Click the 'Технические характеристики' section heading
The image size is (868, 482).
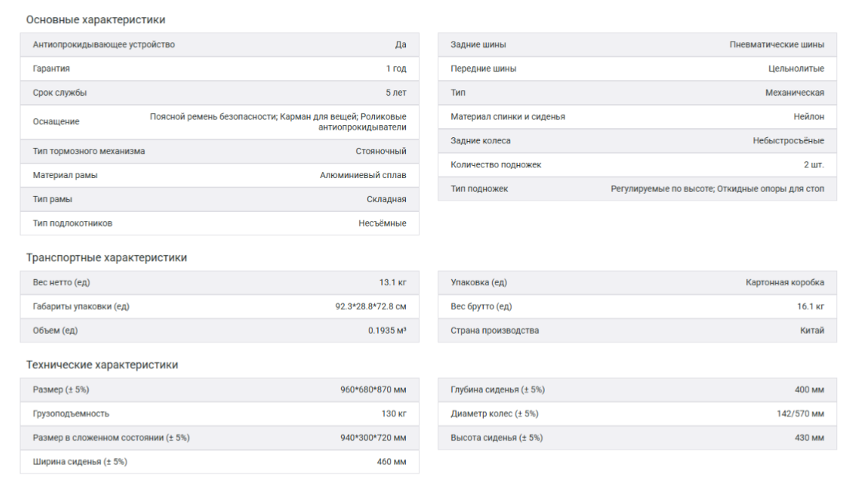[102, 365]
